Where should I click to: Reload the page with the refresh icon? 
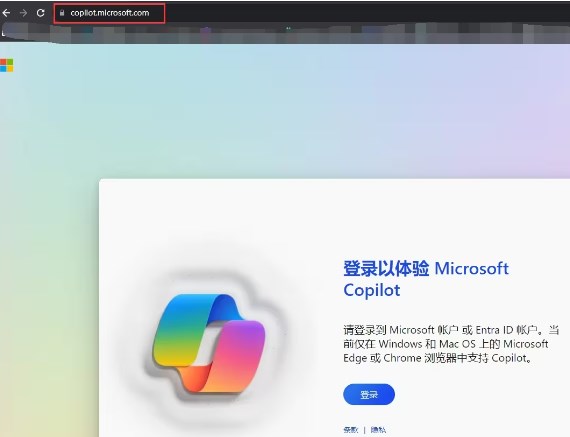tap(40, 13)
